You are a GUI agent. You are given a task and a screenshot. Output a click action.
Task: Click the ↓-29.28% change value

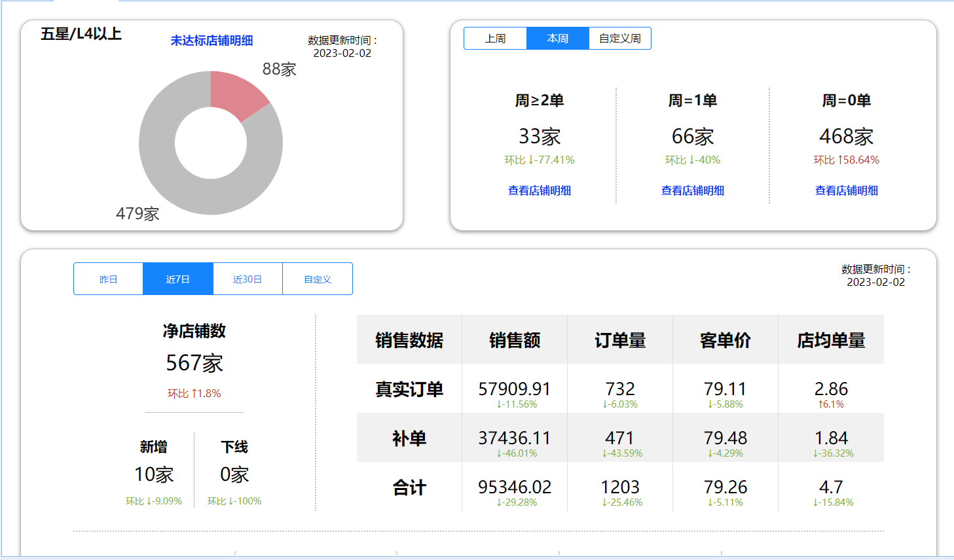517,502
